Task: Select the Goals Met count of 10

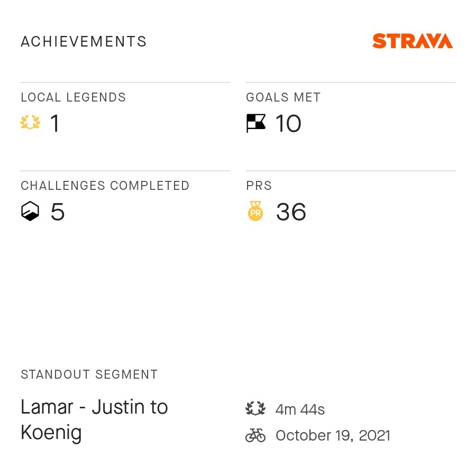Action: pos(288,124)
